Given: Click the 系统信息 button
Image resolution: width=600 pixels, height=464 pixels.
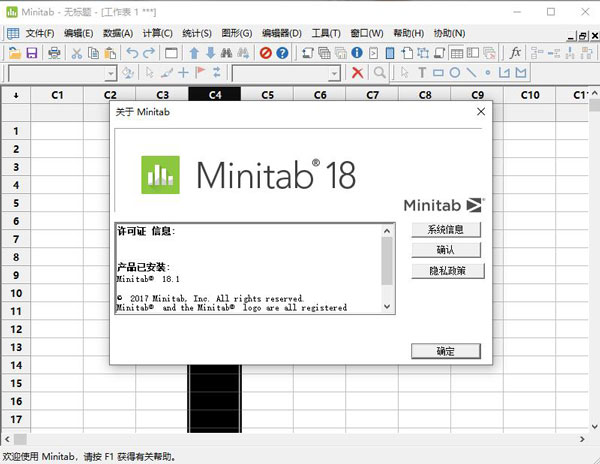Looking at the screenshot, I should 446,230.
